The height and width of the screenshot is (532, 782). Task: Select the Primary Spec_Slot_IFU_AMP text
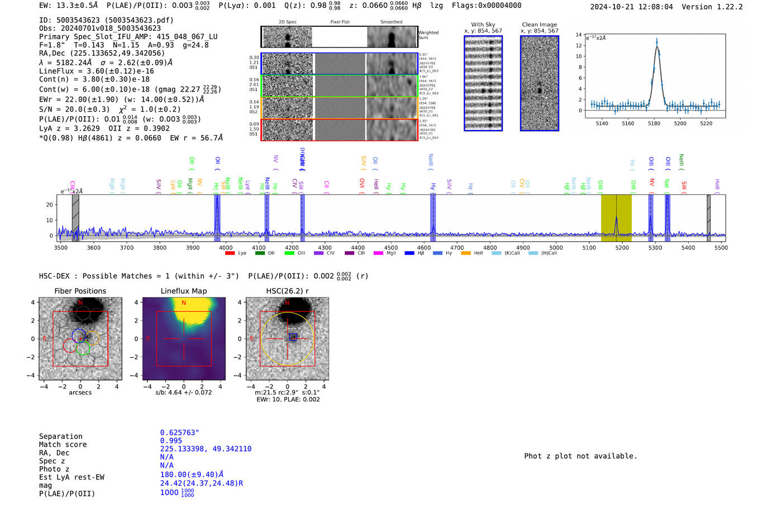click(128, 37)
